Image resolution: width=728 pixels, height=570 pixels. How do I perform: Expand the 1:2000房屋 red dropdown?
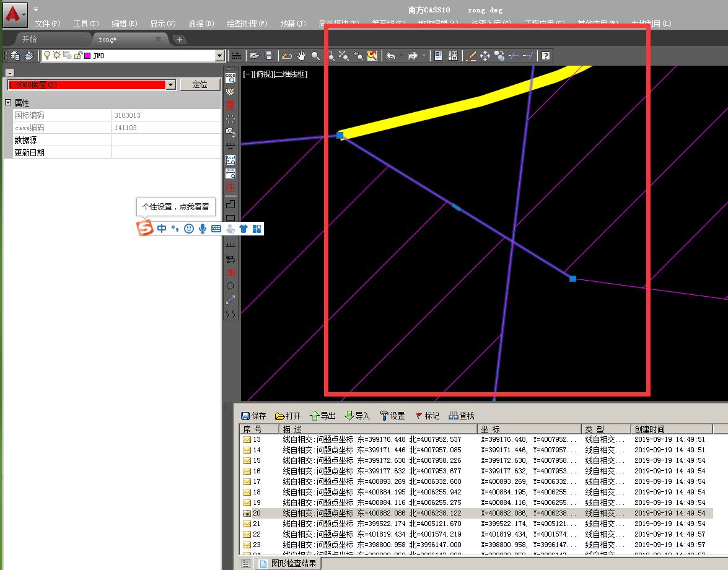click(x=171, y=85)
